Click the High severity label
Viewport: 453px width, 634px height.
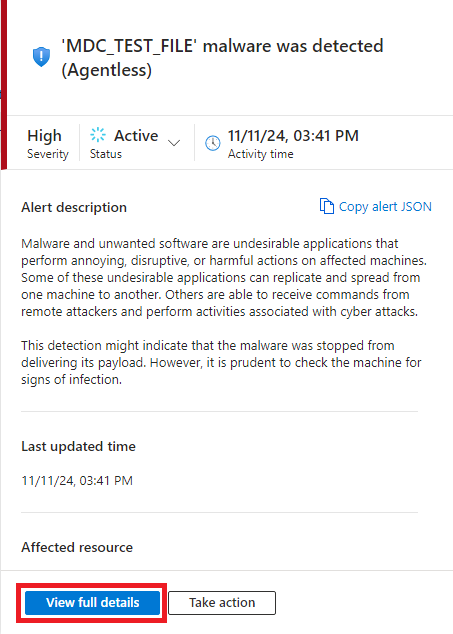click(x=44, y=136)
